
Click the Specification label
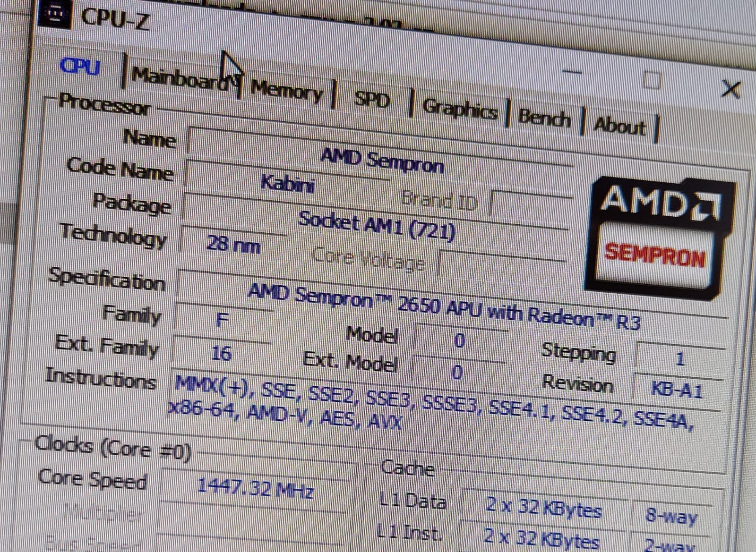coord(107,279)
